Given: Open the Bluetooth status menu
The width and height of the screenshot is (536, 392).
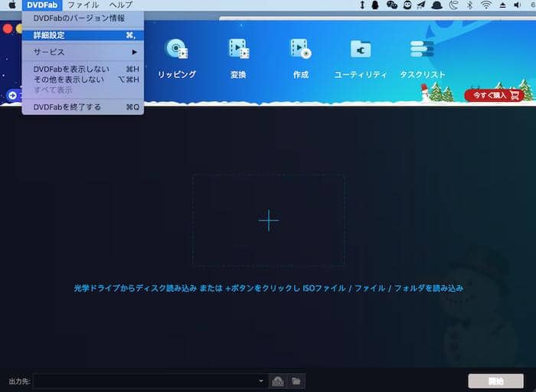Looking at the screenshot, I should (x=469, y=5).
